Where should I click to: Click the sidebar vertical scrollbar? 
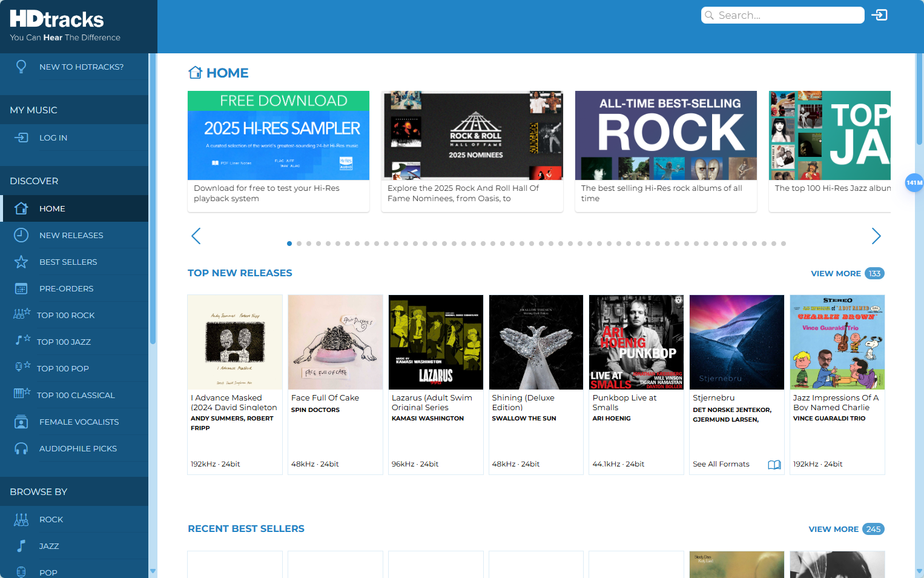[x=153, y=200]
